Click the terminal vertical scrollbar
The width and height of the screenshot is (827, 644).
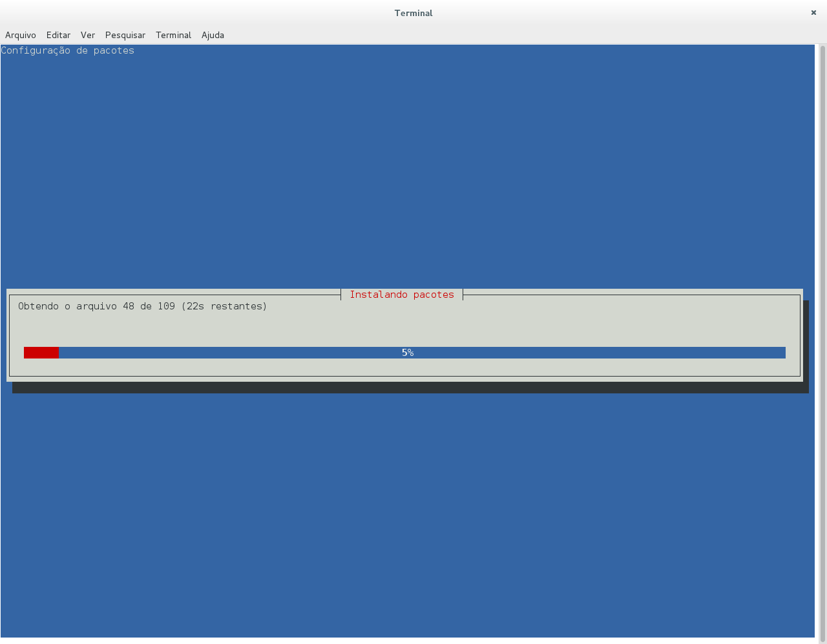[x=822, y=342]
